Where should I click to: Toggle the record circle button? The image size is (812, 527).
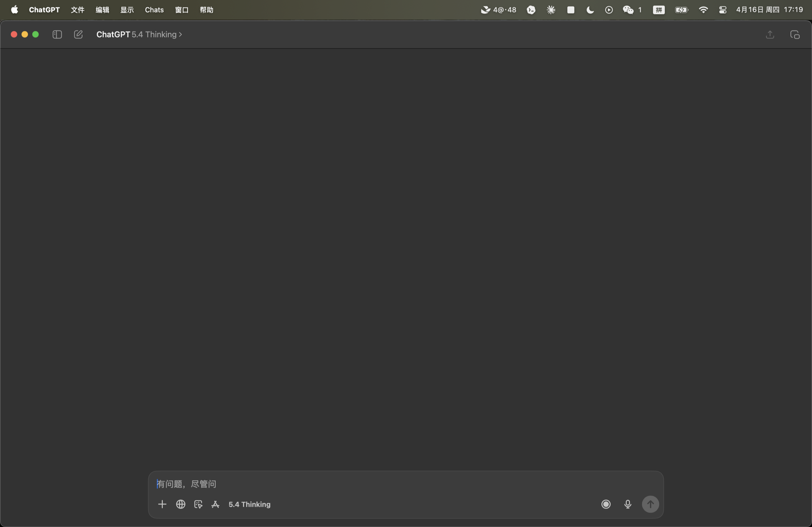606,504
